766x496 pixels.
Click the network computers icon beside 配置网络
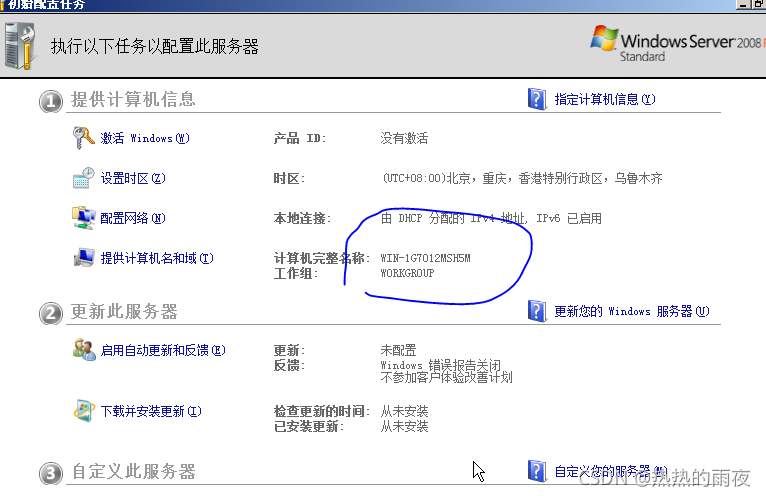84,217
